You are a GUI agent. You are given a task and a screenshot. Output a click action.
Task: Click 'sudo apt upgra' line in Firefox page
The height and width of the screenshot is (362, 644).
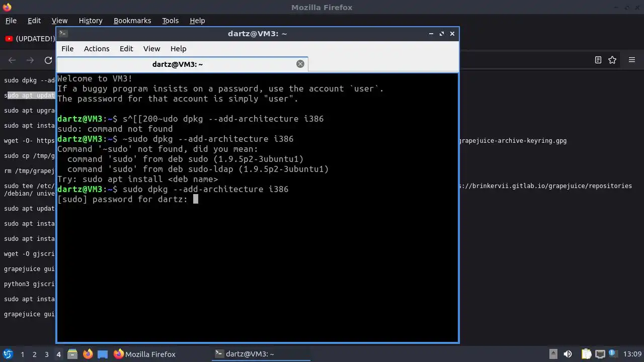point(29,111)
